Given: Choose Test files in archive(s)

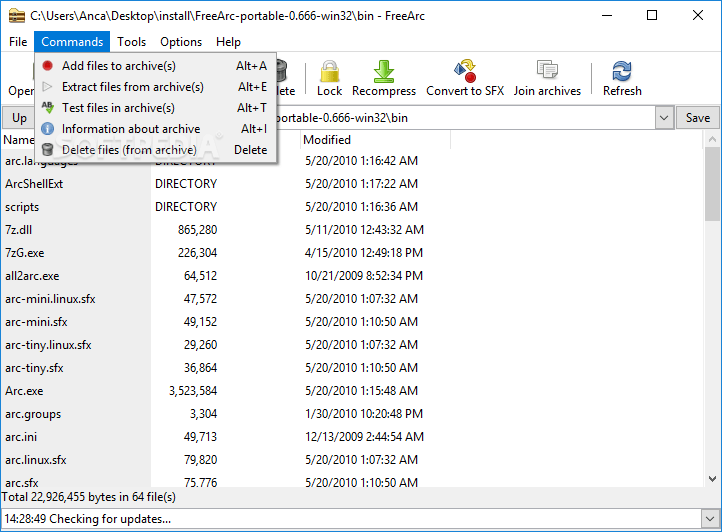Looking at the screenshot, I should pos(156,108).
